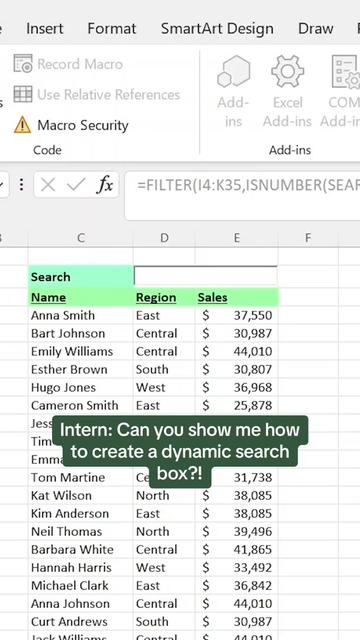Click sales value 39,496

point(253,531)
